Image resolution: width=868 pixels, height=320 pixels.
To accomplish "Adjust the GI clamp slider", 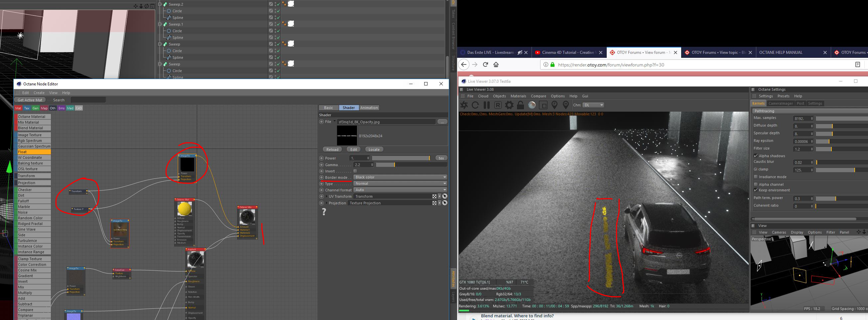I will [841, 170].
